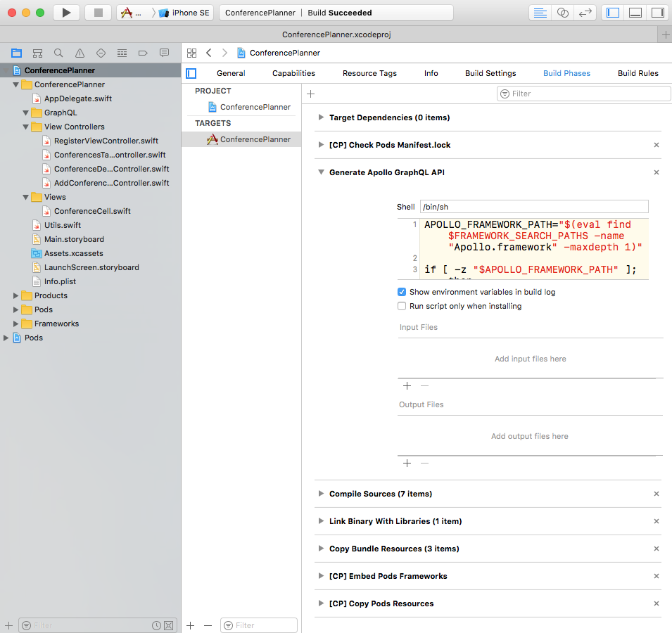The height and width of the screenshot is (633, 672).
Task: Delete Link Binary With Libraries phase
Action: coord(656,522)
